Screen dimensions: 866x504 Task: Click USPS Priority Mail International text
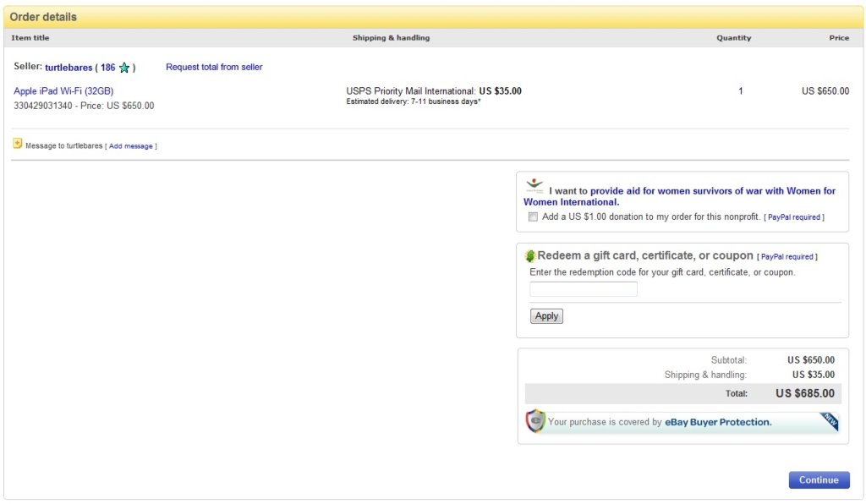pos(410,91)
